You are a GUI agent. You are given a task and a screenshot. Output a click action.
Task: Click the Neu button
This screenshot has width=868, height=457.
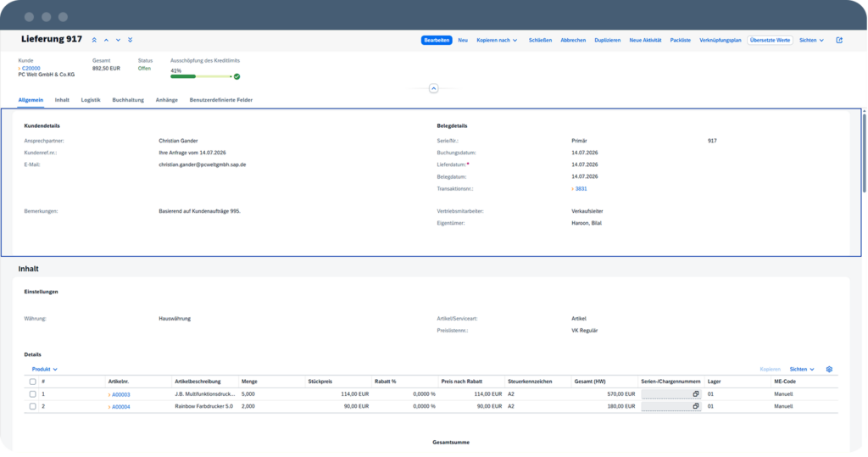(463, 40)
